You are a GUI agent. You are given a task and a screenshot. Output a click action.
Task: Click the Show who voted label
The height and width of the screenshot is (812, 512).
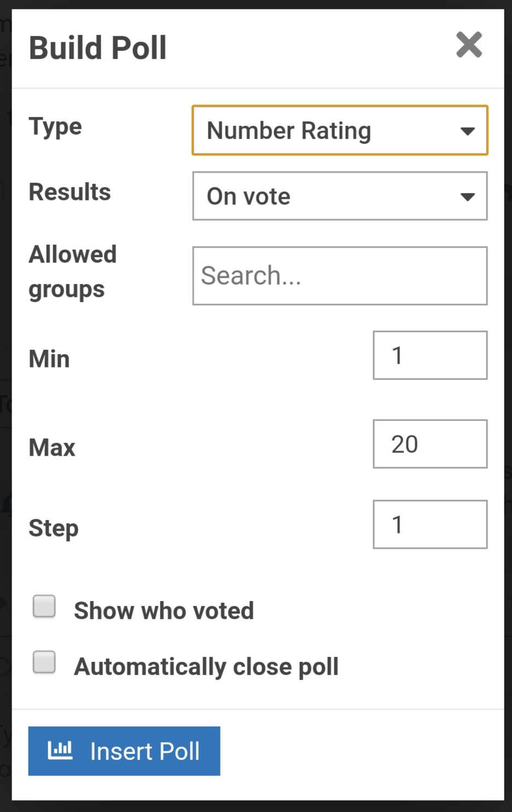(x=164, y=611)
